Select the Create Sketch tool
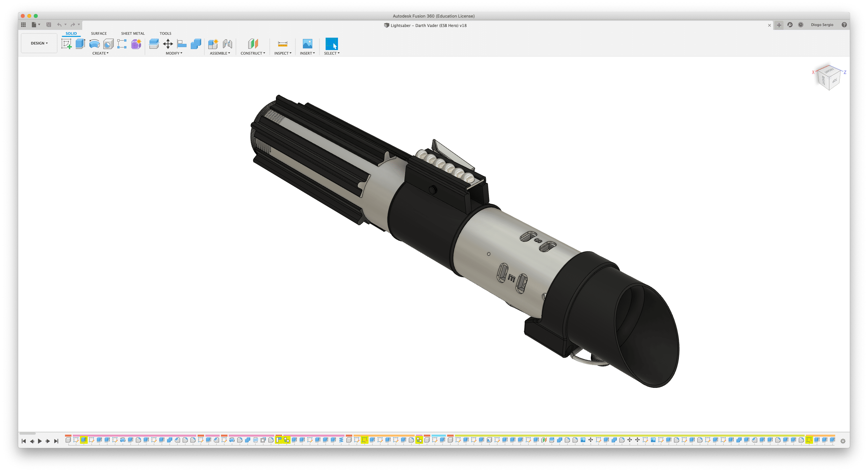 66,44
